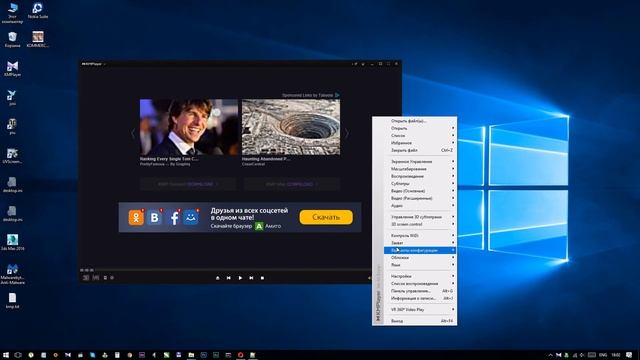Screen dimensions: 640x360
Task: Open the '3D screen control' submenu
Action: 420,224
